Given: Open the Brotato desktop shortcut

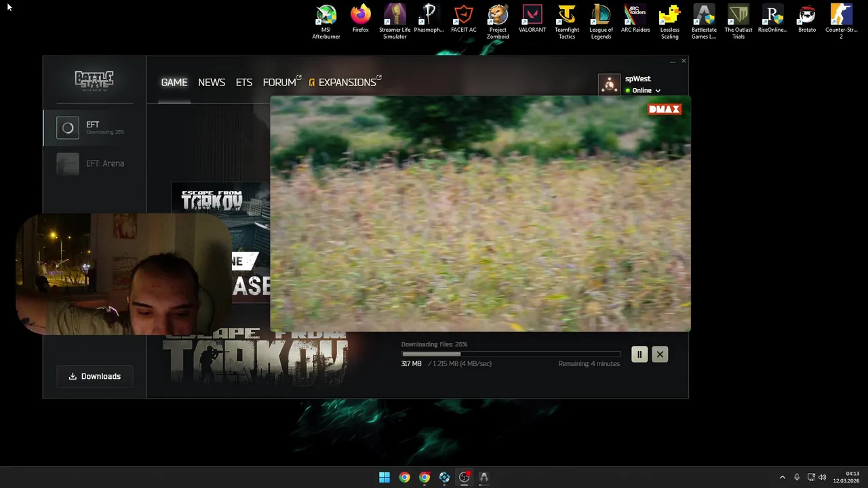Looking at the screenshot, I should (807, 19).
